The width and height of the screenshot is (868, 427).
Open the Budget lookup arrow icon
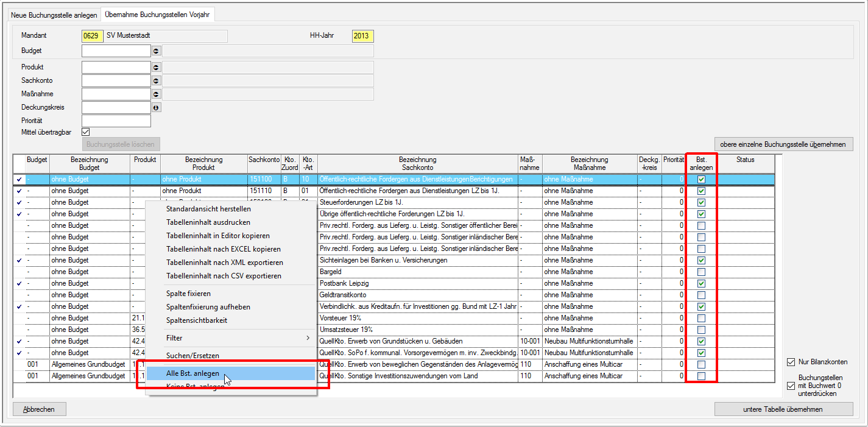tap(156, 51)
